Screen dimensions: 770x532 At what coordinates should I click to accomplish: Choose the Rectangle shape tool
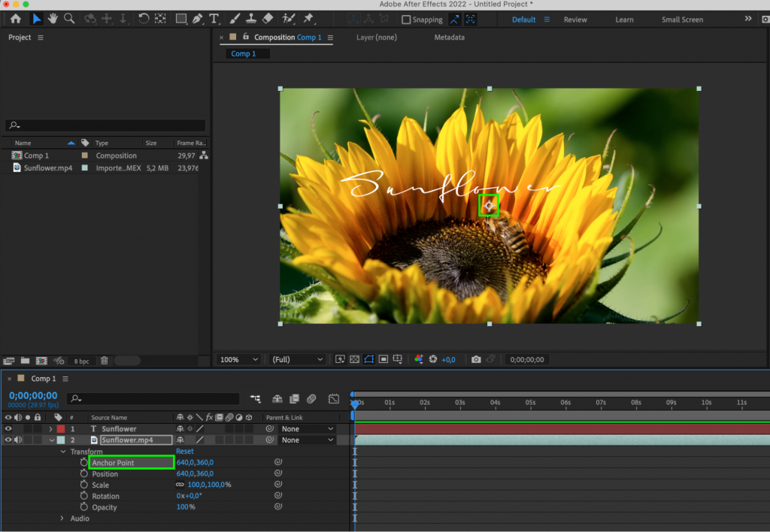tap(180, 19)
